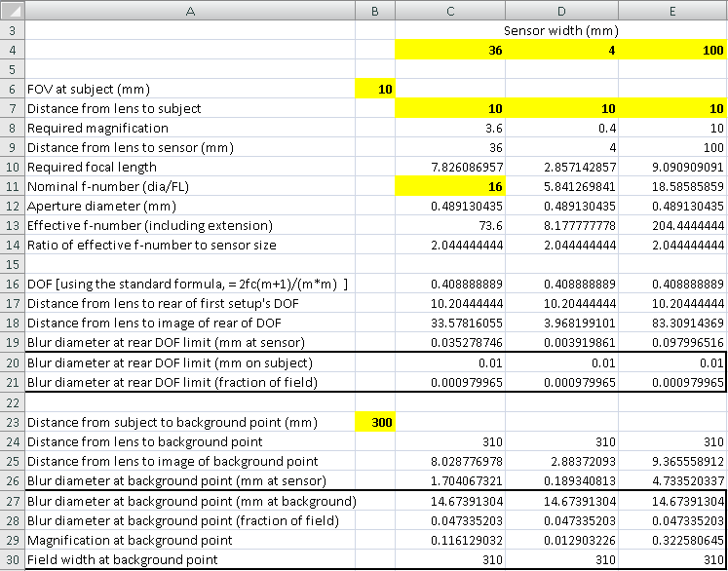Select column D header
This screenshot has height=571, width=728.
[x=561, y=11]
